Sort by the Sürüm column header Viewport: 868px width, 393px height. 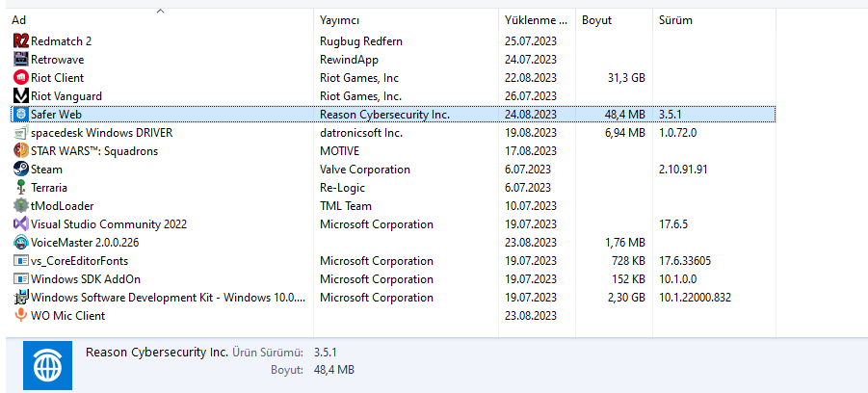675,20
